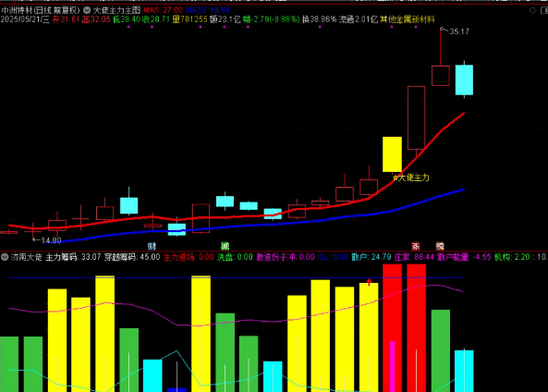
Task: Click the 中洲特材 stock title label
Action: tap(16, 10)
